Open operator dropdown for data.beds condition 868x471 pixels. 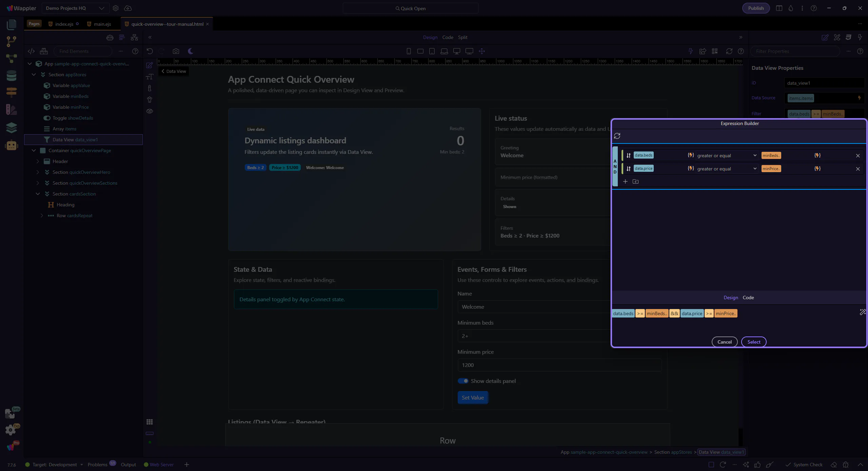(x=726, y=156)
